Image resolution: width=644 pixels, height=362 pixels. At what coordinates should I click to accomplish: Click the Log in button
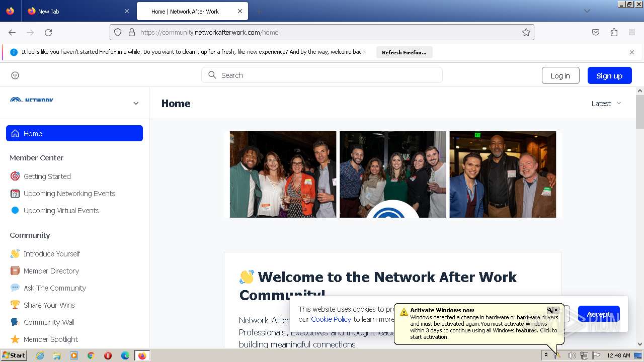click(560, 75)
